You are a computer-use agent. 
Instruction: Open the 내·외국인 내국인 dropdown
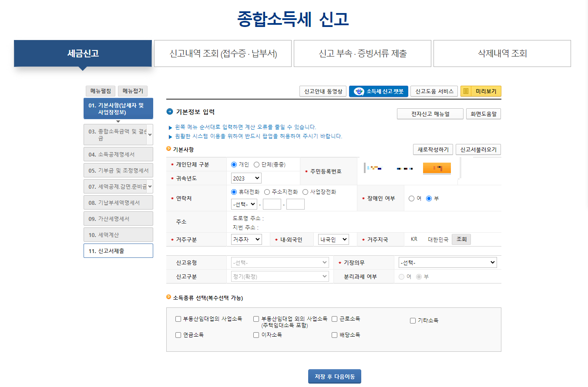pos(333,239)
